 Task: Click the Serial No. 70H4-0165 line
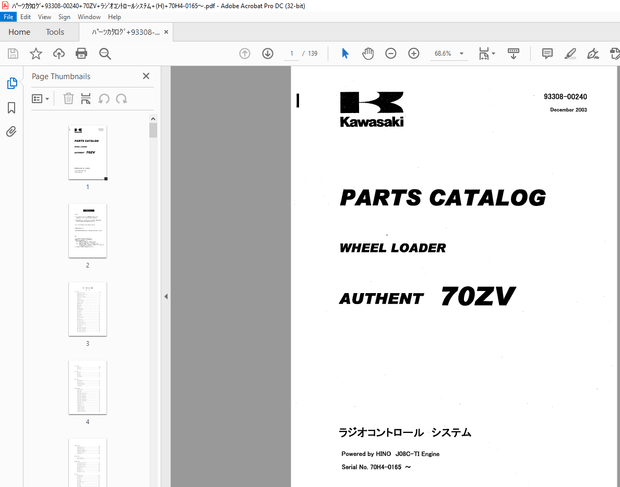376,467
